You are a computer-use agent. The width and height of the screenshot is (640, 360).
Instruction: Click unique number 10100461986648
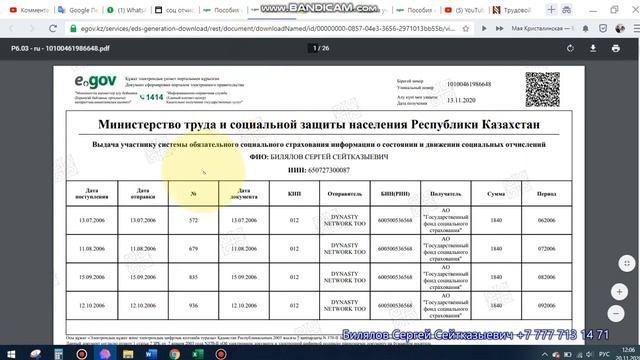tap(469, 84)
